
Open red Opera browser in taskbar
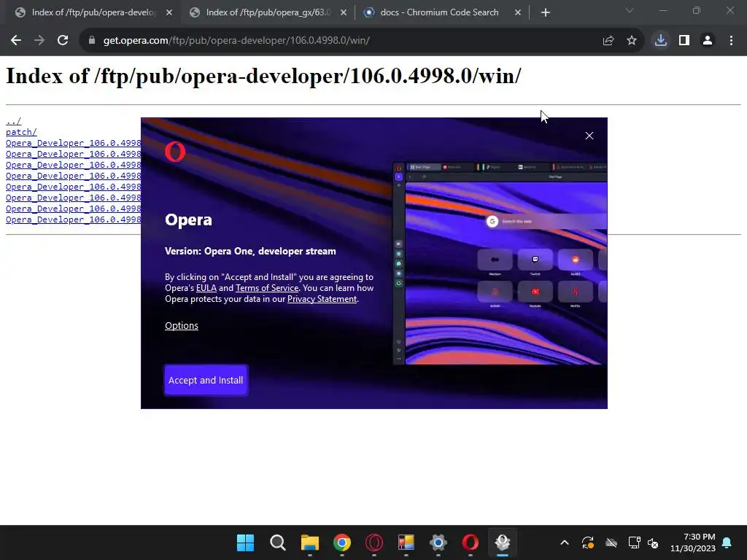pos(471,542)
